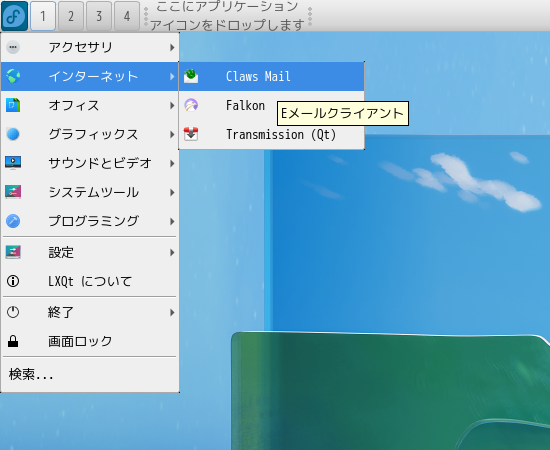Click the Falkon browser icon
This screenshot has height=450, width=550.
[191, 105]
